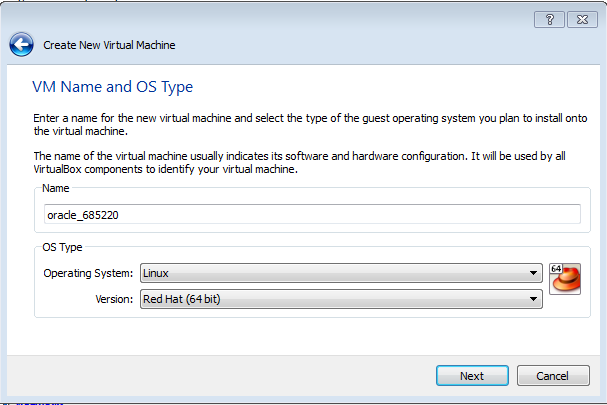Click the paragraph starting with Enter a name

point(310,124)
